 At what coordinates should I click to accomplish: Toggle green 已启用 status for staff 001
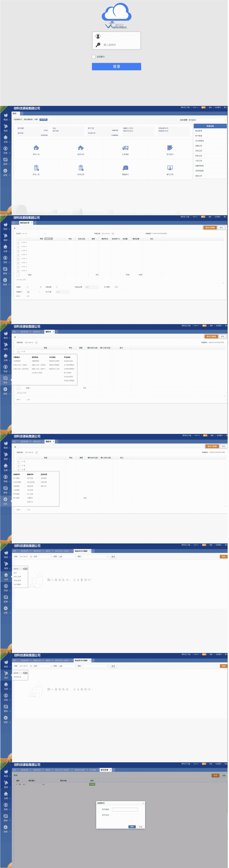pos(92,784)
